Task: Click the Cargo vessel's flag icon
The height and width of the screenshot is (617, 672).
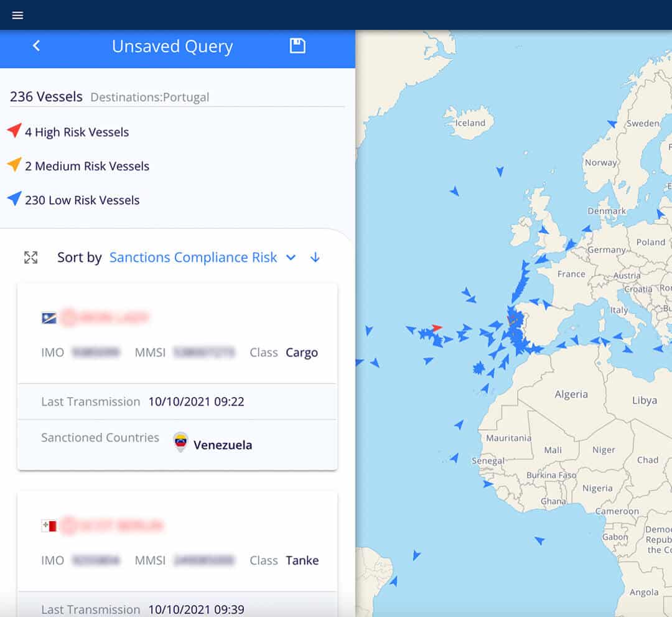Action: [x=49, y=318]
